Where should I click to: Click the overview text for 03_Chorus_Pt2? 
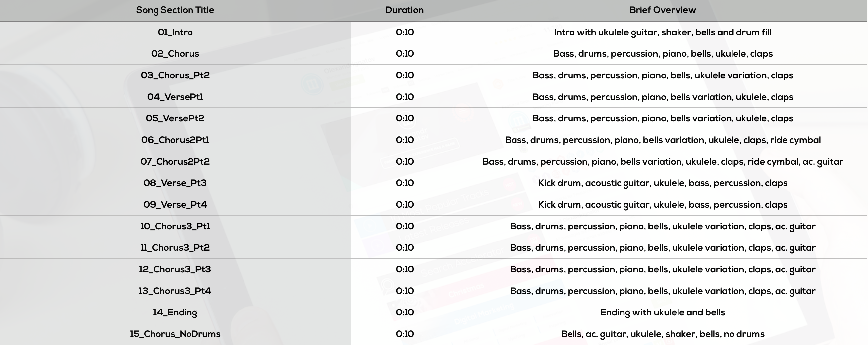pyautogui.click(x=663, y=76)
